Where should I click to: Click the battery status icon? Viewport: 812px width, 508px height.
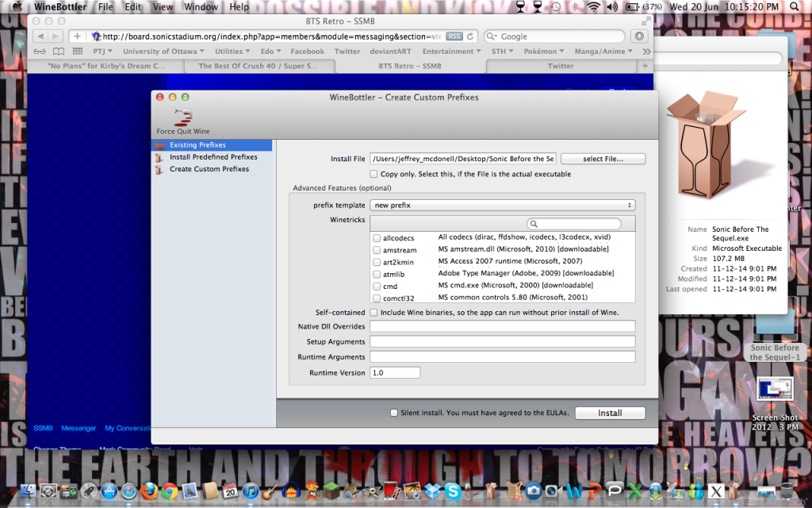632,6
